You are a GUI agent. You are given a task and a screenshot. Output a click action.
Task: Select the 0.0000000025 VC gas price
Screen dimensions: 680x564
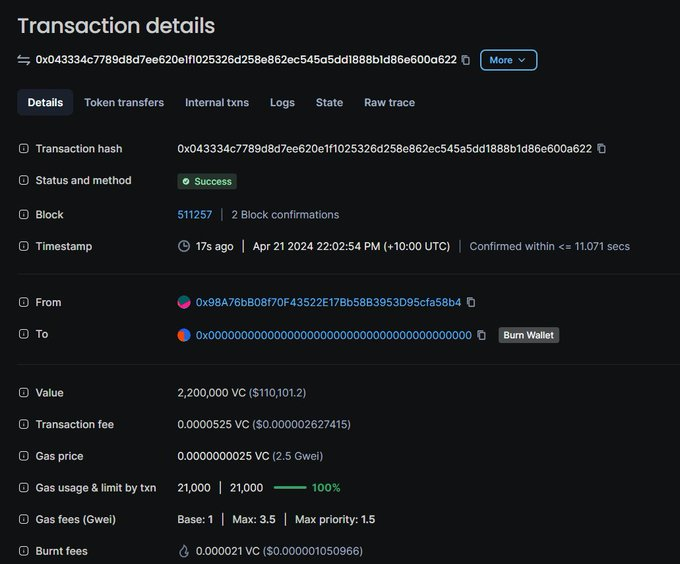point(223,456)
